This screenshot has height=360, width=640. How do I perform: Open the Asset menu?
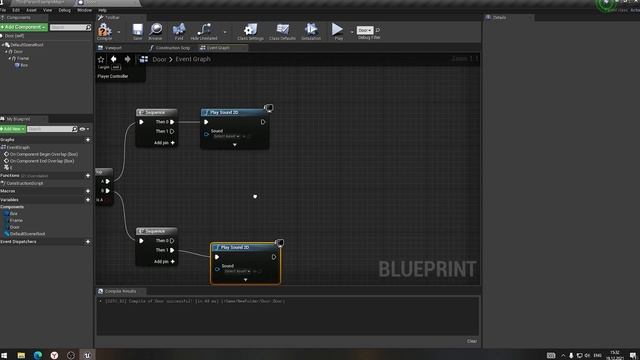pyautogui.click(x=31, y=10)
